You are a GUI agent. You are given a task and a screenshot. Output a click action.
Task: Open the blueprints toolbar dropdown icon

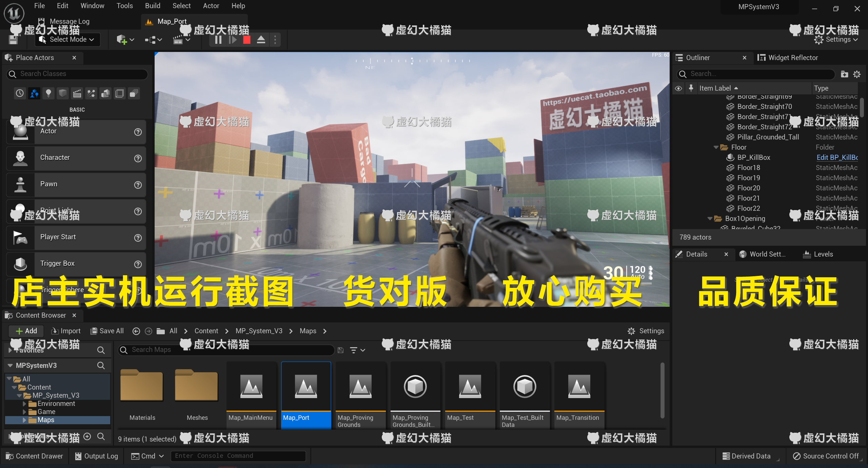pyautogui.click(x=153, y=40)
